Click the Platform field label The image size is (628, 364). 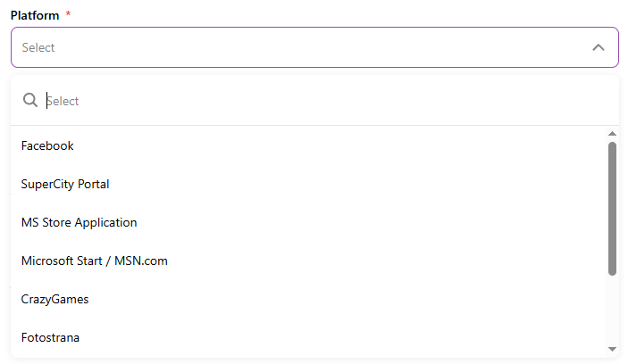pyautogui.click(x=35, y=15)
